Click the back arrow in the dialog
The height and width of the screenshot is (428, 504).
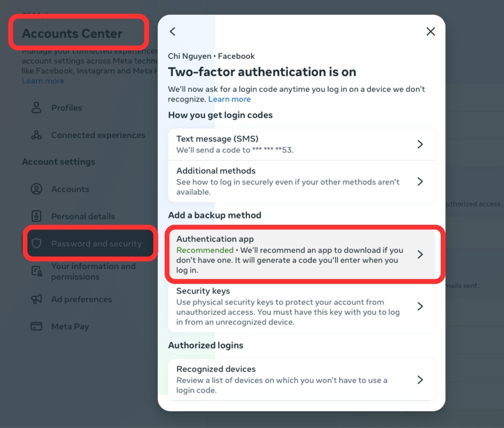tap(173, 31)
